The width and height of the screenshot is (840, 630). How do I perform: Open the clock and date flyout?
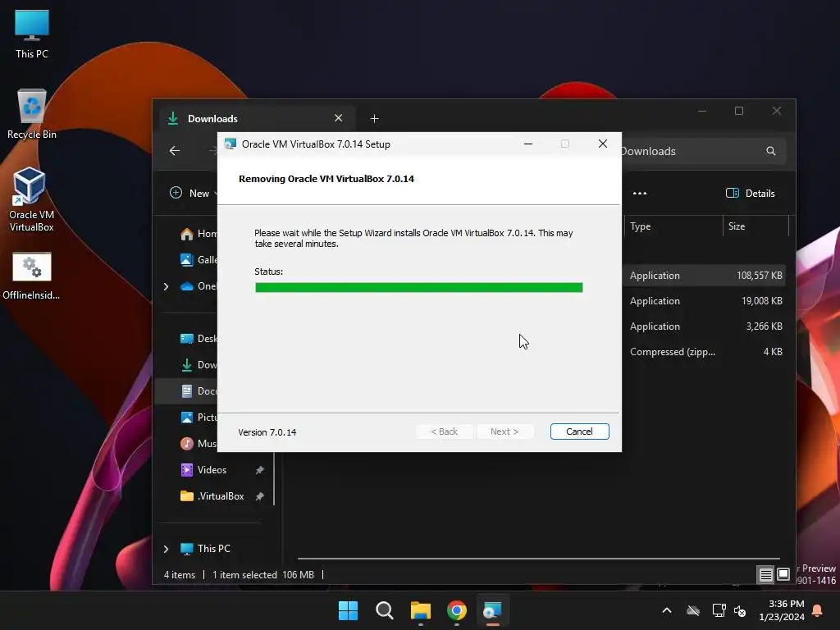click(x=782, y=610)
